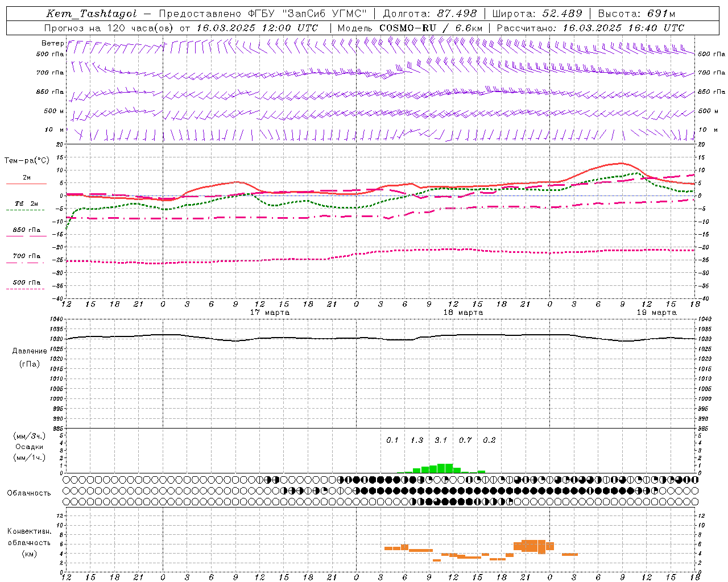Select the calculation time 16.03.2025 16:40 UTC
The height and width of the screenshot is (582, 728).
623,28
